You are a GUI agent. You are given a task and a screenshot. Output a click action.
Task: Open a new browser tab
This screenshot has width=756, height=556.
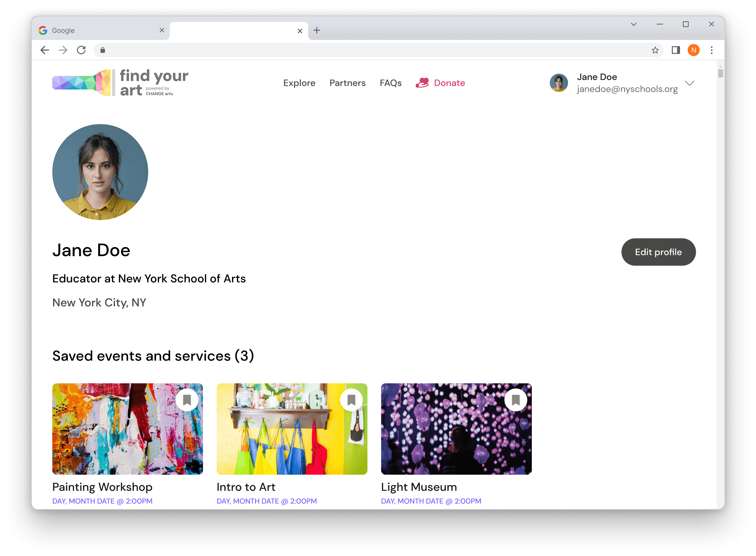point(317,31)
